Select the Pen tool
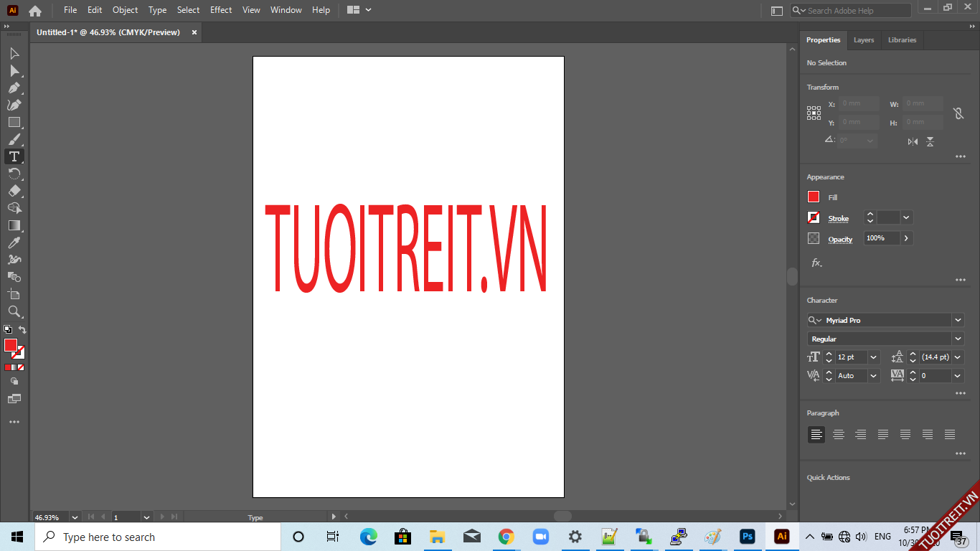The height and width of the screenshot is (551, 980). point(14,88)
